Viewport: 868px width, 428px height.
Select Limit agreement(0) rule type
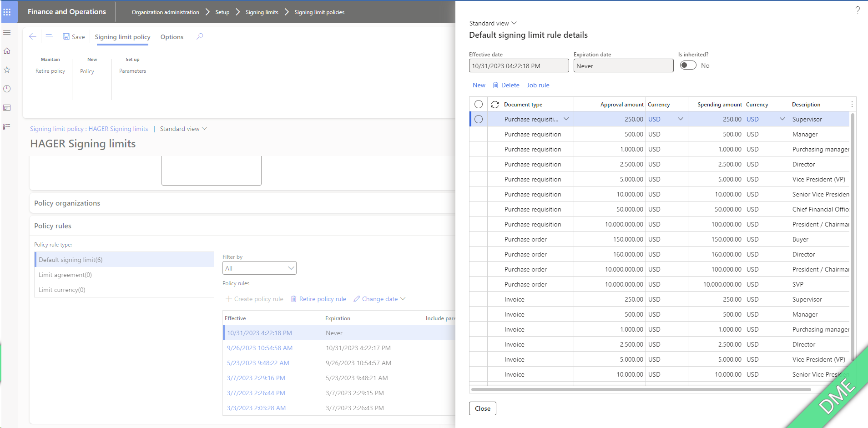[x=124, y=275]
